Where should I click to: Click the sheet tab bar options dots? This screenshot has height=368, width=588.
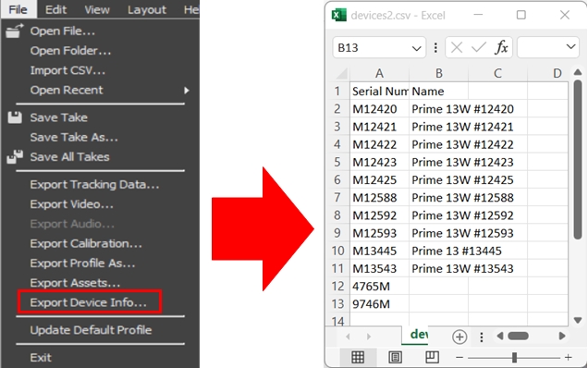pos(482,337)
